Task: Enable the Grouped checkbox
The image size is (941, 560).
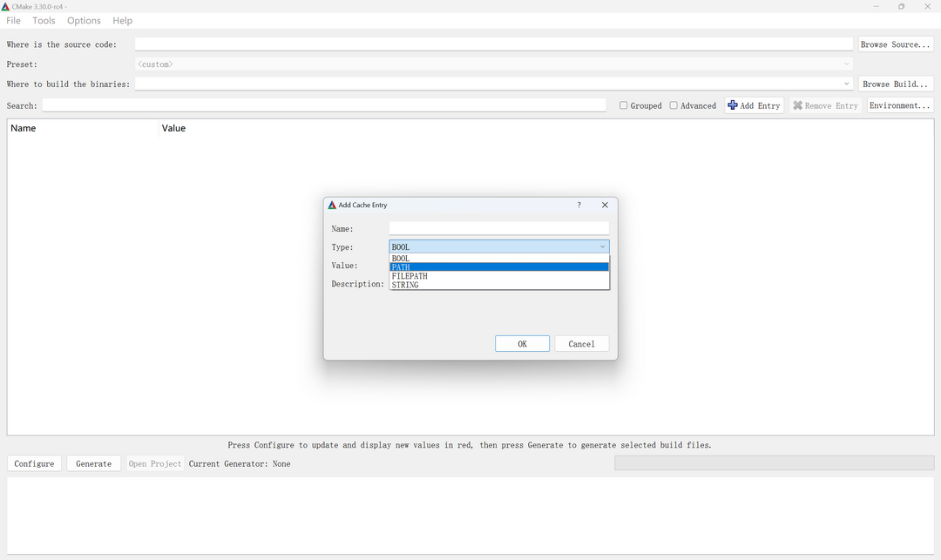Action: [x=624, y=105]
